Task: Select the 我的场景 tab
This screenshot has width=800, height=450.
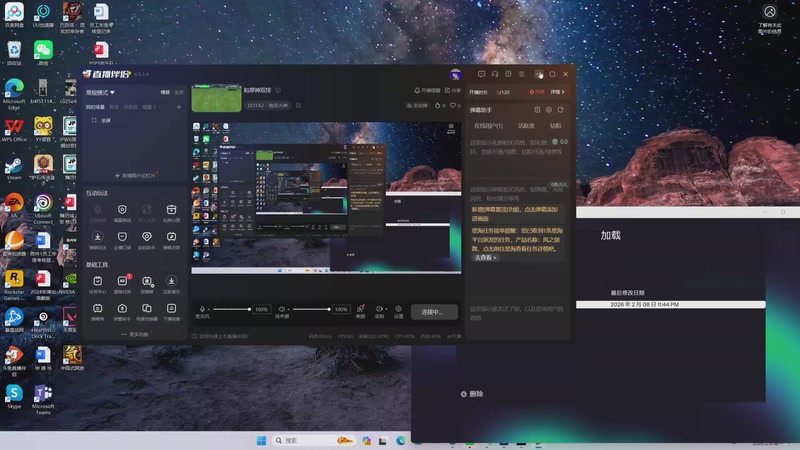Action: click(x=95, y=107)
